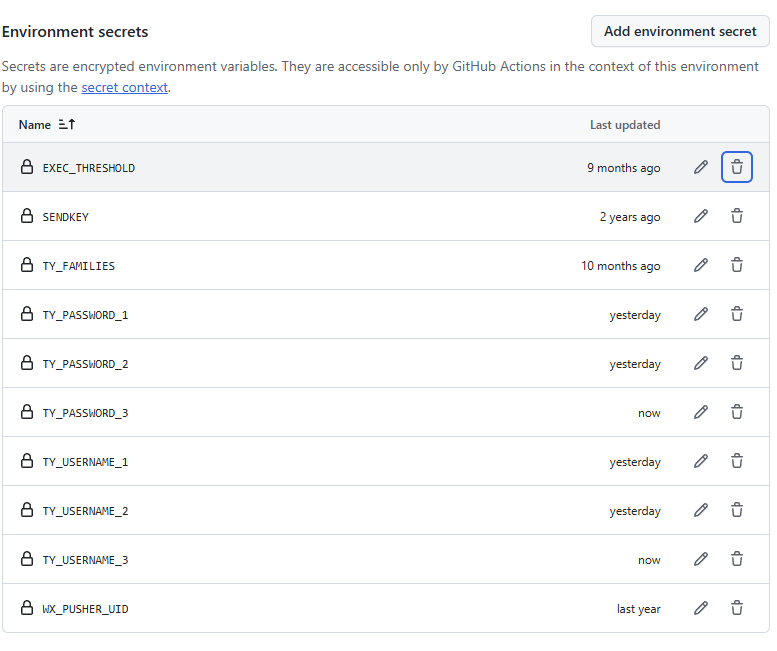
Task: Edit the SENDKEY secret
Action: [701, 216]
